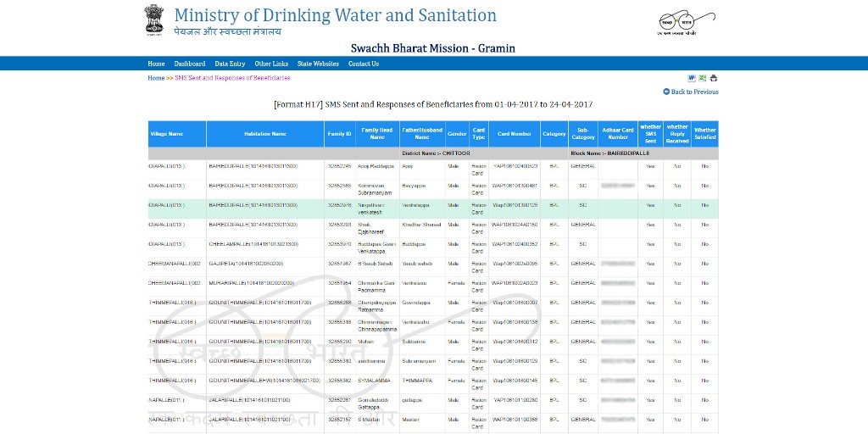The height and width of the screenshot is (434, 868).
Task: Click the Whether Satisfied column header
Action: click(x=704, y=134)
